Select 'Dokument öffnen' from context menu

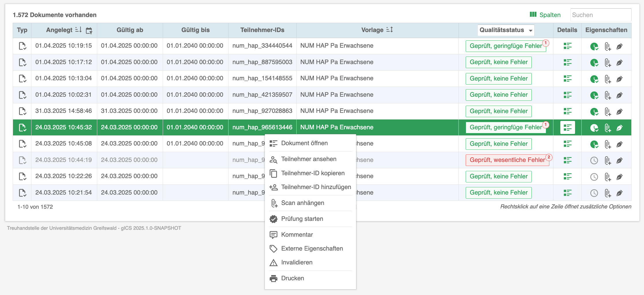pos(310,143)
